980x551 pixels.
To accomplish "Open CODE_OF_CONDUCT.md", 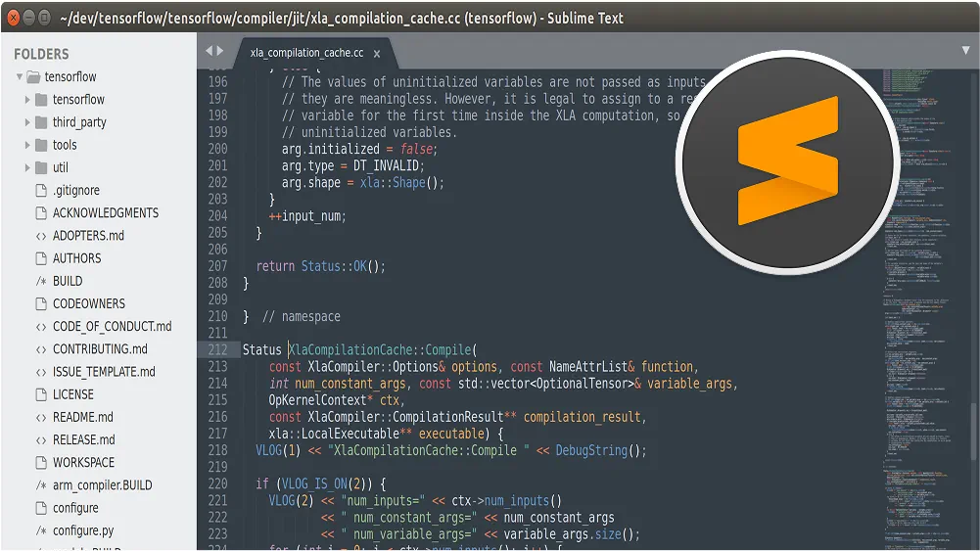I will pos(112,327).
